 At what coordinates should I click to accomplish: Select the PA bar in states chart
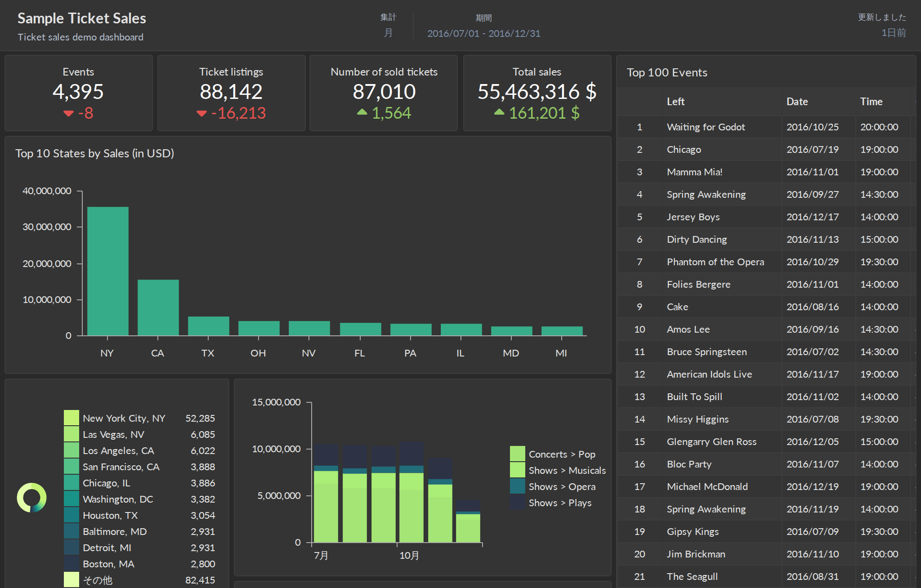click(x=411, y=330)
